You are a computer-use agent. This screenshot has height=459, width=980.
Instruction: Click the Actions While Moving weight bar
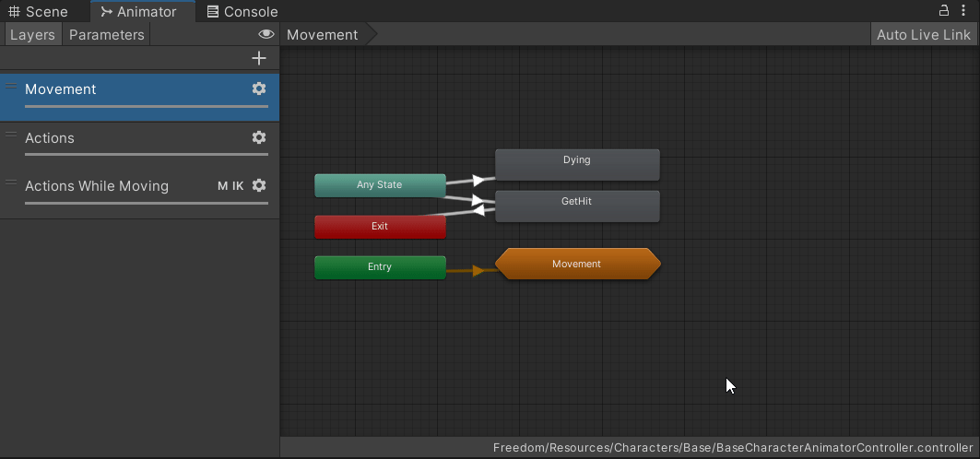tap(147, 203)
